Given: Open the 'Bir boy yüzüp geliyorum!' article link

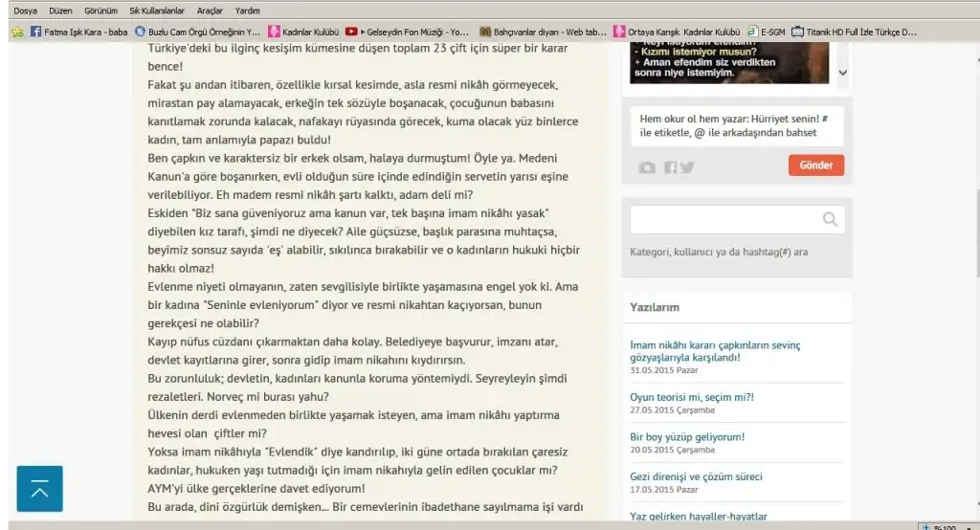Looking at the screenshot, I should [x=687, y=436].
